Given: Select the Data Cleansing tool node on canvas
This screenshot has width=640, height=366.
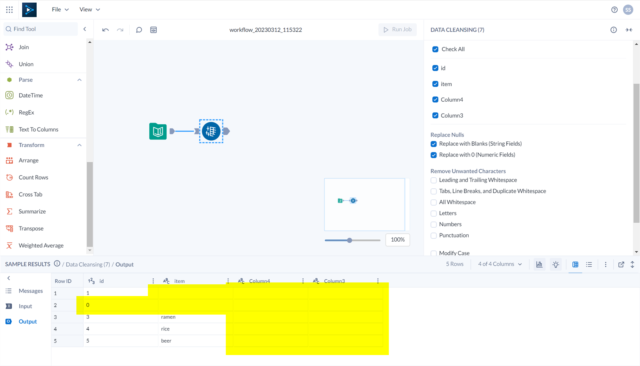Looking at the screenshot, I should coord(211,131).
